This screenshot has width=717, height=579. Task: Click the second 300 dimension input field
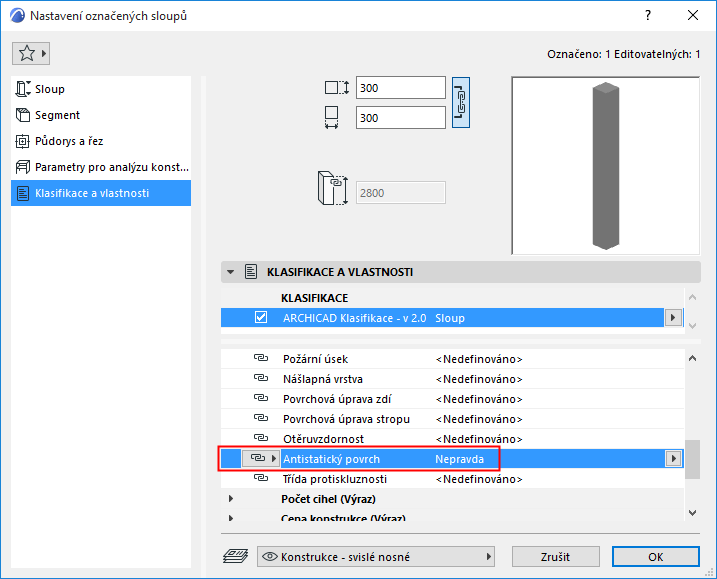[x=401, y=118]
